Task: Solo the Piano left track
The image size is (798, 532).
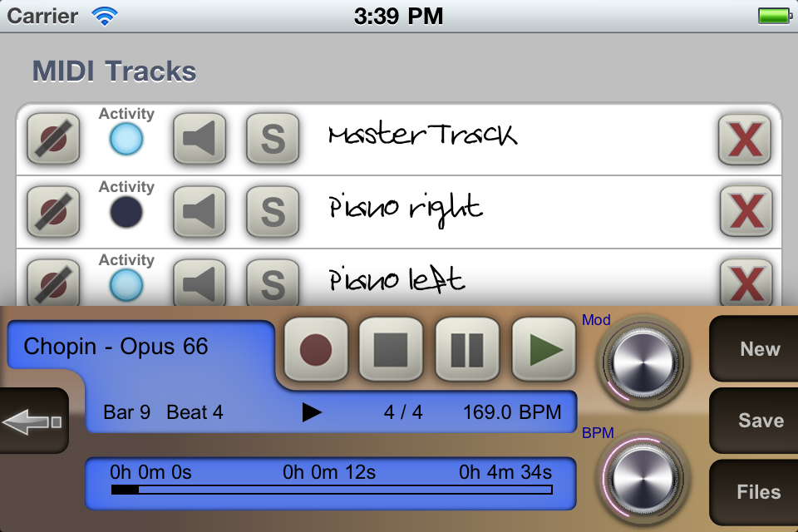Action: coord(273,283)
